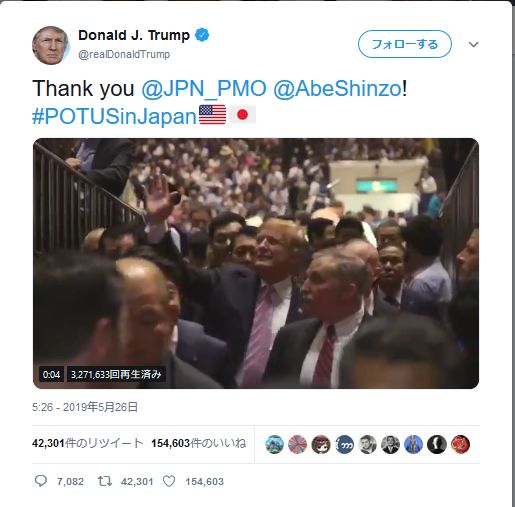Click the @realDonaldTrump handle
Viewport: 515px width, 507px height.
pos(124,54)
